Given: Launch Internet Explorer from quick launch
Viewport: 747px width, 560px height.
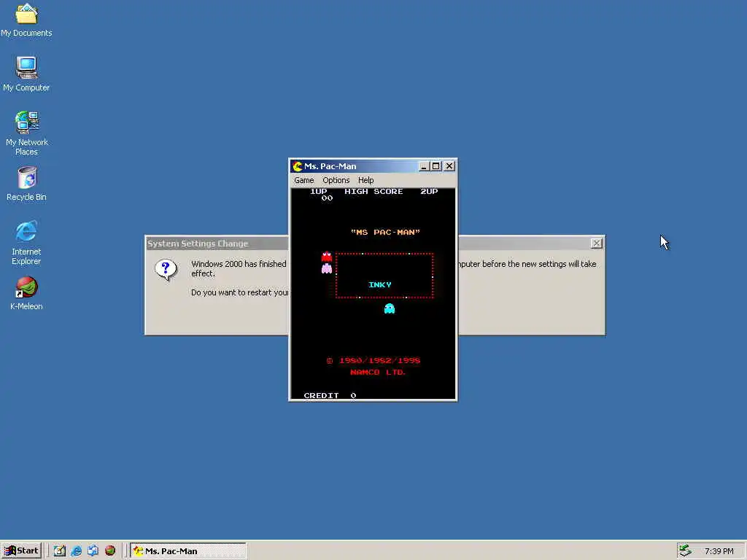Looking at the screenshot, I should (76, 551).
